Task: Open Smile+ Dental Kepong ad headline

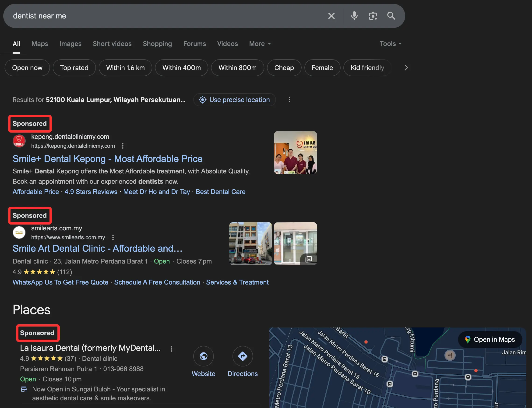Action: click(107, 159)
